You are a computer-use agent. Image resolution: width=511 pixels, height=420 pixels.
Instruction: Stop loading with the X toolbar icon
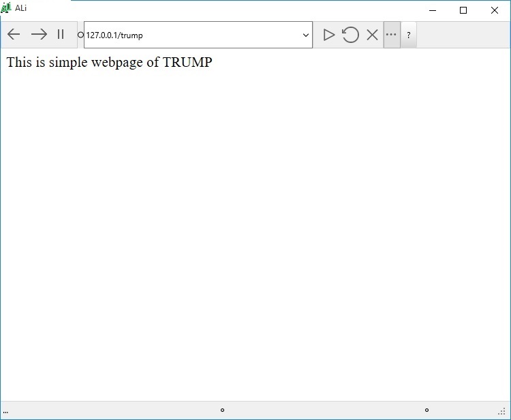tap(372, 35)
